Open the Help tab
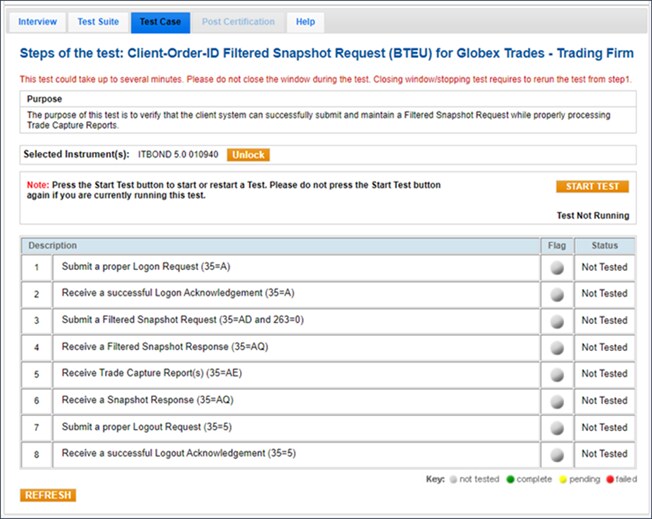The image size is (652, 519). [x=305, y=22]
